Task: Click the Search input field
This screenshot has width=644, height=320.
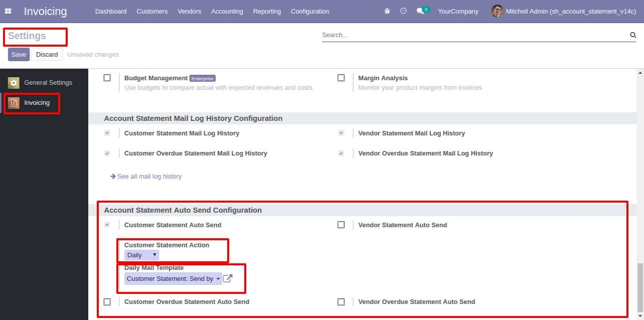Action: (x=474, y=35)
